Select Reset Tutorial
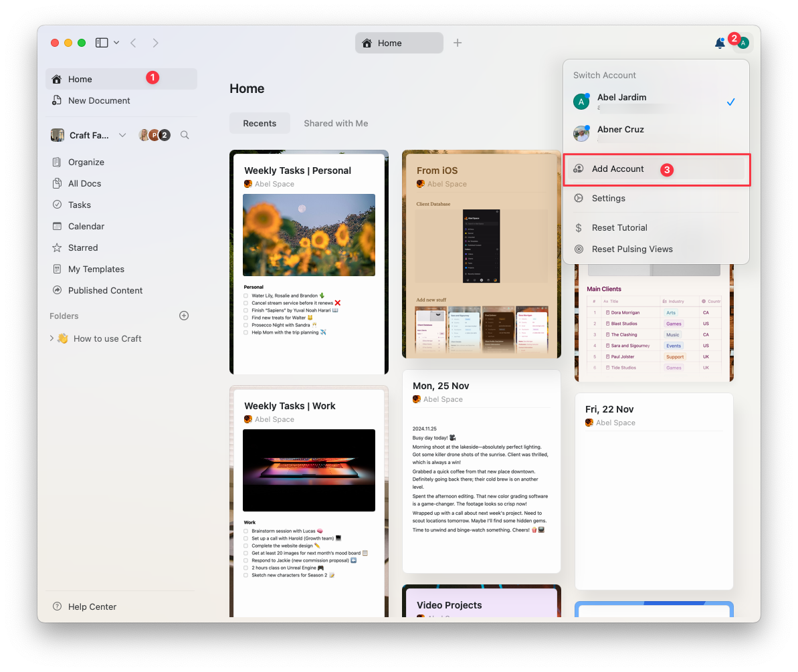This screenshot has width=798, height=672. (656, 228)
